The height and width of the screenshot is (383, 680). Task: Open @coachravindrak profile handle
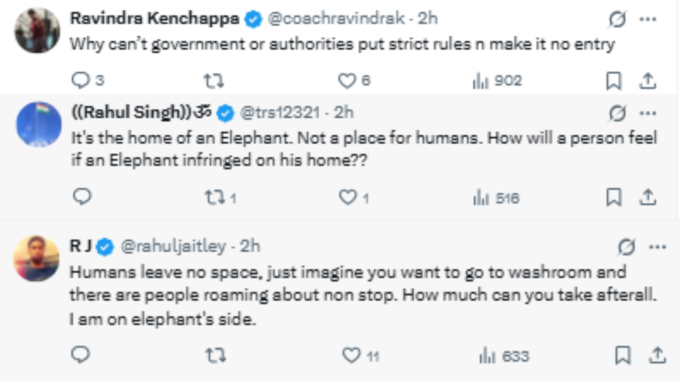[336, 19]
